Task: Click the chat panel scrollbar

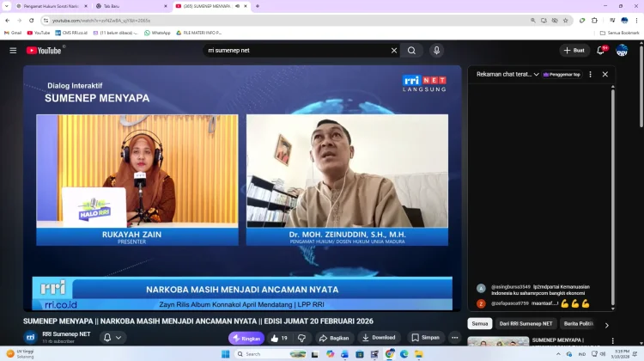Action: coord(613,198)
